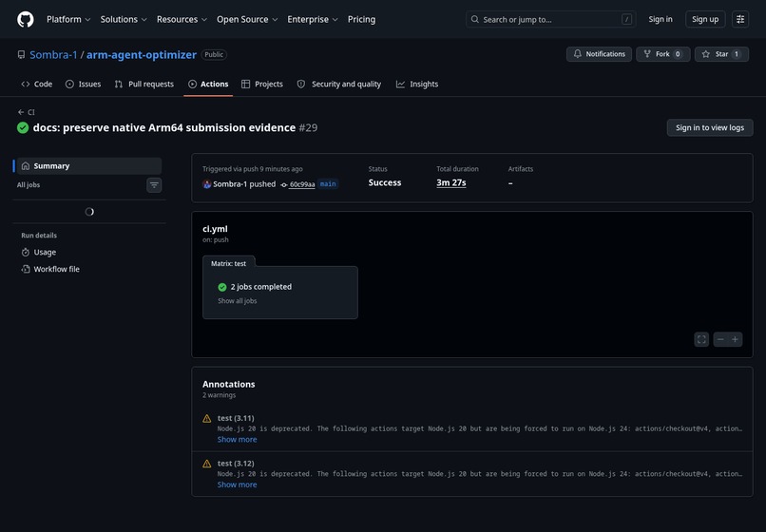Open the Sombra-1 owner profile link
Screen dimensions: 766x532
pos(53,55)
